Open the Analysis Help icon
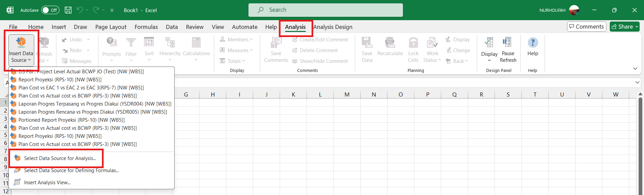 (533, 43)
